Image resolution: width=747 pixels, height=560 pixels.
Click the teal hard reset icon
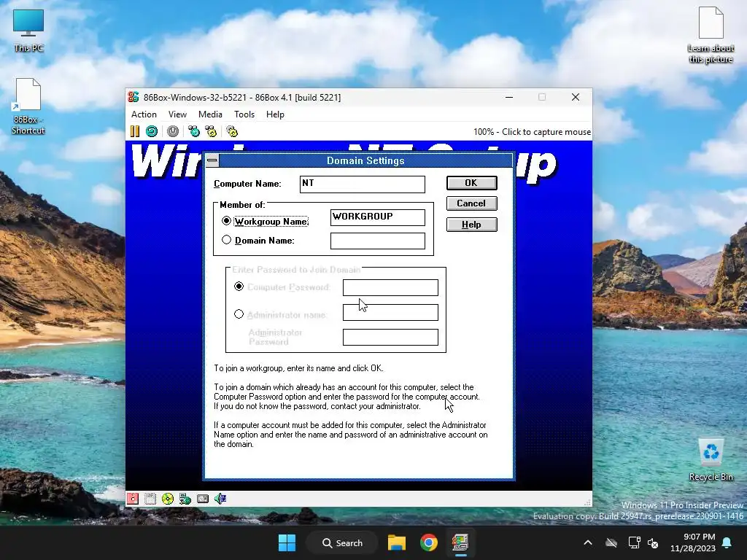coord(152,131)
